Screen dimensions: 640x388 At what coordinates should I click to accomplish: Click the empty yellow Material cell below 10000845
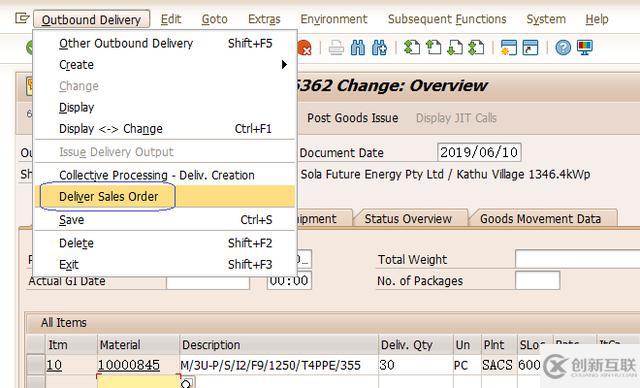point(139,381)
